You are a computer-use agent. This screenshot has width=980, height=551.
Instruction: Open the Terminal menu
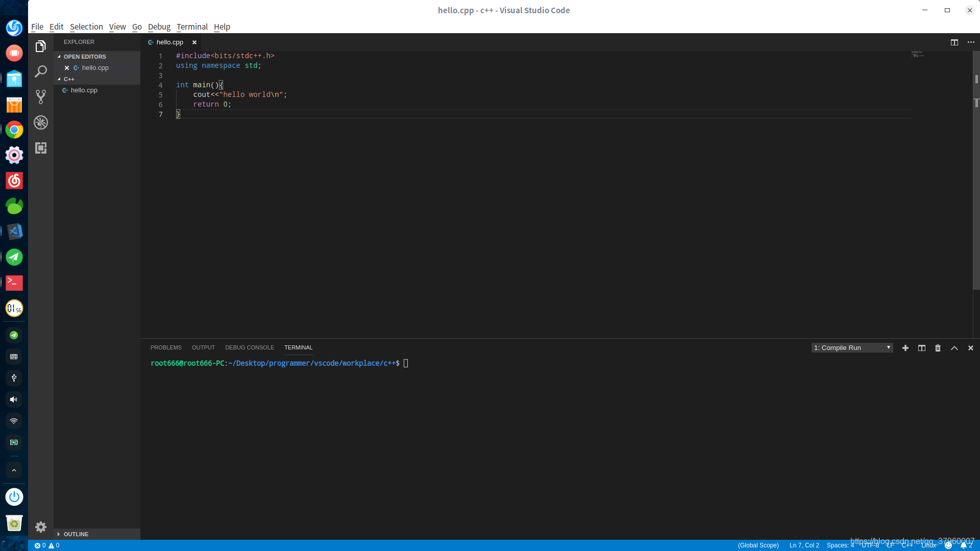[192, 27]
